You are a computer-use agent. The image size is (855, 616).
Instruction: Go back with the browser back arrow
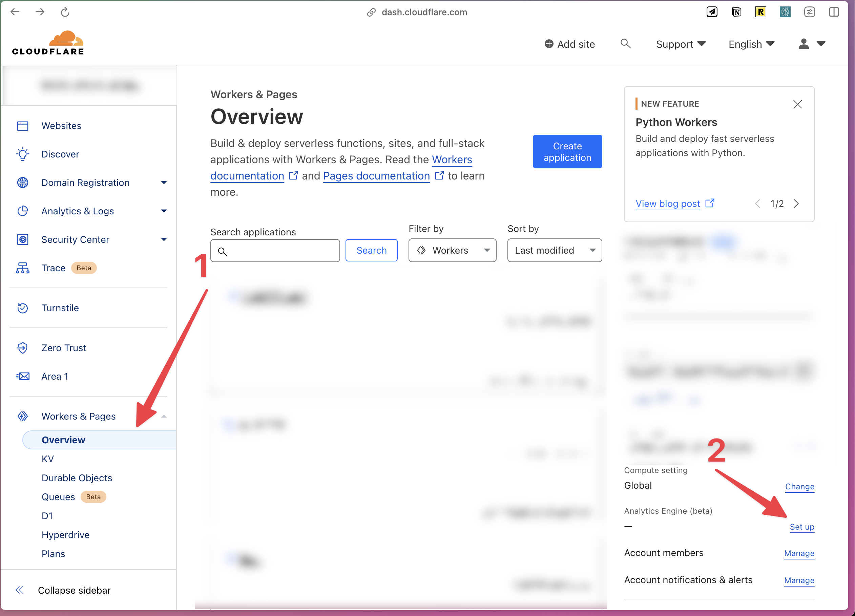click(x=15, y=12)
